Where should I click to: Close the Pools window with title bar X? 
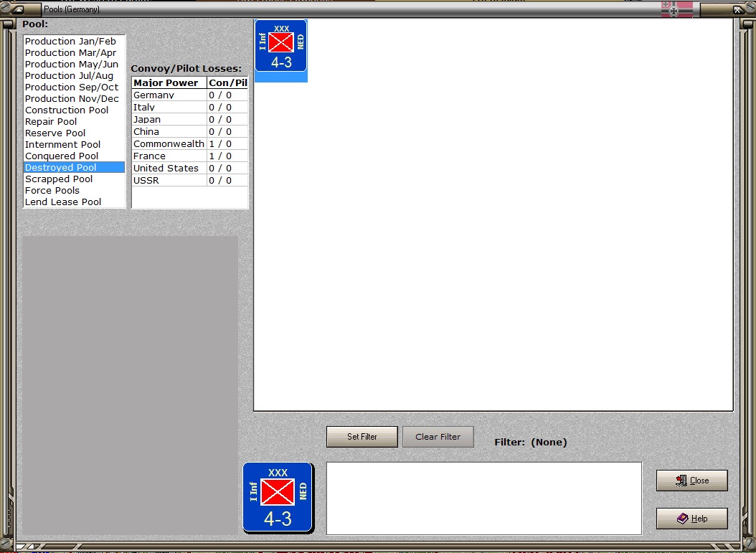(737, 9)
